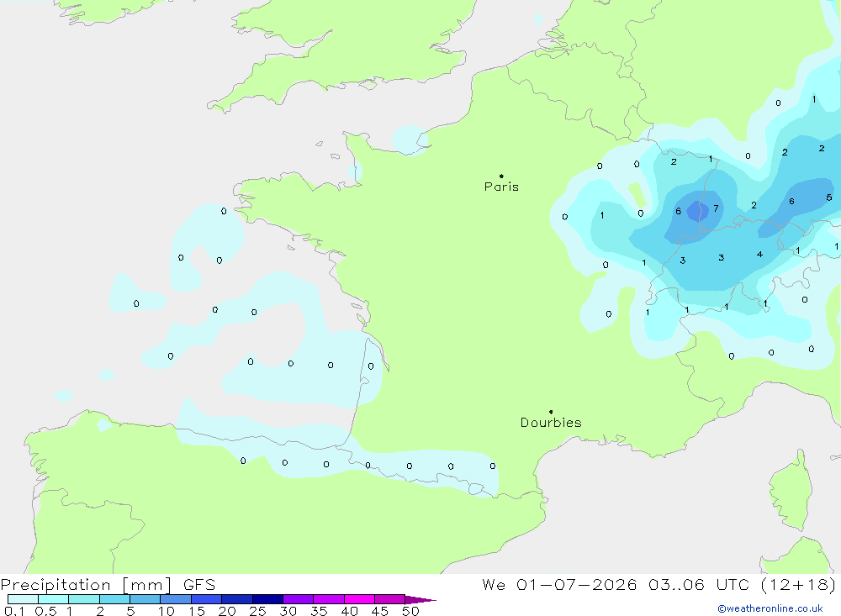
Task: Click the Paris city label
Action: 501,187
